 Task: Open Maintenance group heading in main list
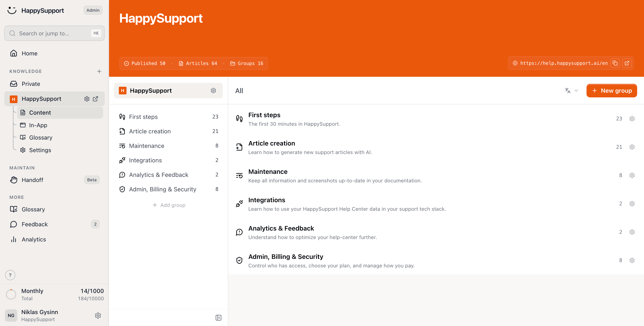coord(268,172)
